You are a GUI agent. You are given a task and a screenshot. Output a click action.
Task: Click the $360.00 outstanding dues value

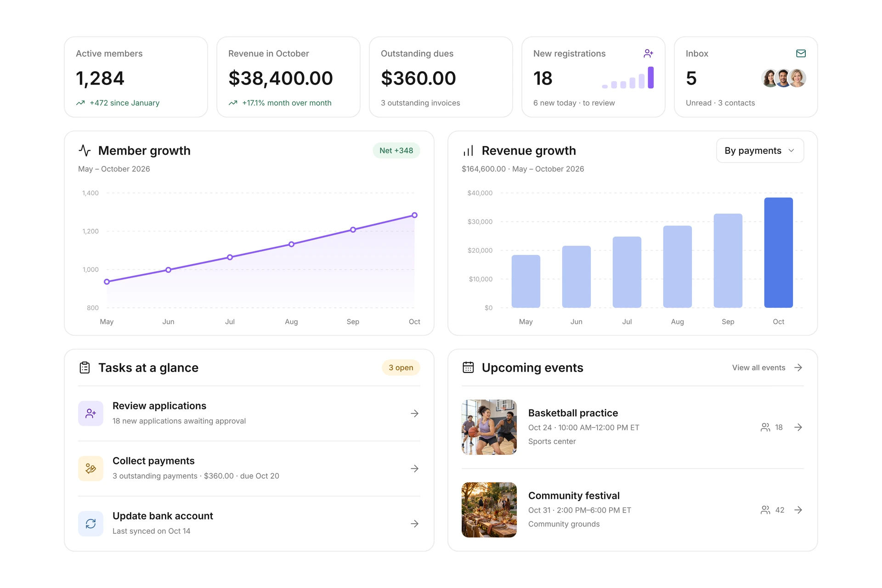click(x=418, y=78)
